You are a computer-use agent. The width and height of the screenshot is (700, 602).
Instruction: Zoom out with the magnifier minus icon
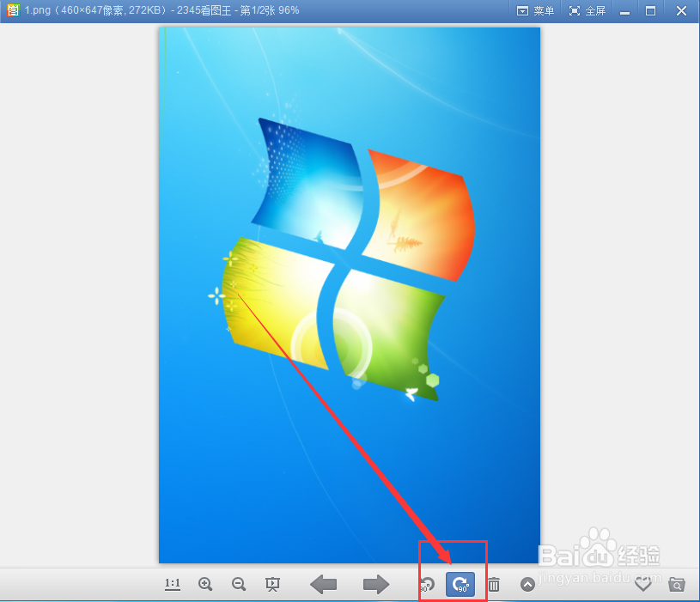pos(239,584)
